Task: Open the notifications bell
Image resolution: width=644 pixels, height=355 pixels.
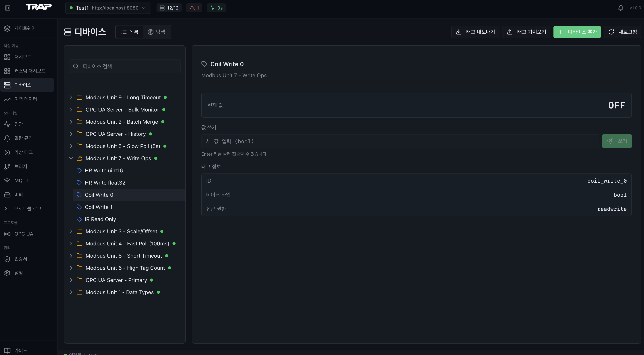Action: (620, 8)
